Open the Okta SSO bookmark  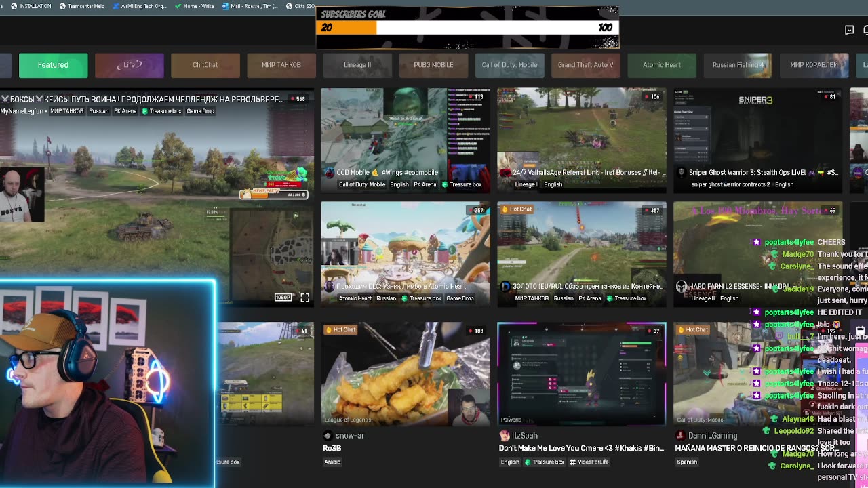(x=300, y=6)
